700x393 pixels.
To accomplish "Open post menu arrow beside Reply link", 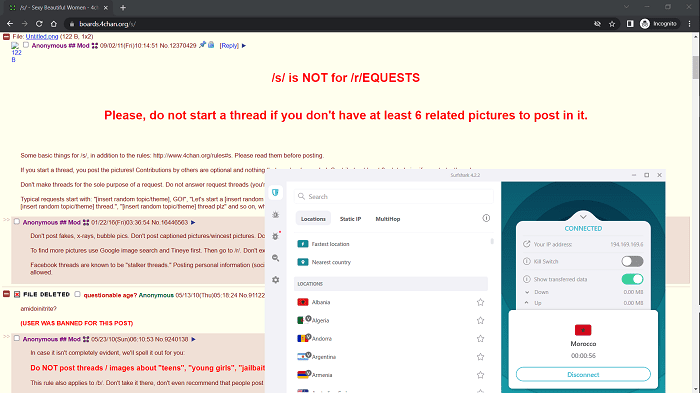I will pos(244,46).
